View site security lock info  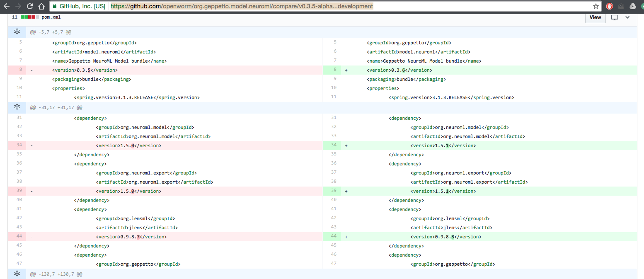click(x=55, y=6)
